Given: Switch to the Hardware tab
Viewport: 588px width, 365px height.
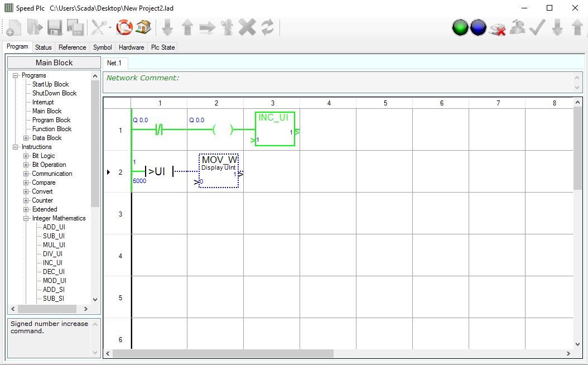Looking at the screenshot, I should [131, 47].
